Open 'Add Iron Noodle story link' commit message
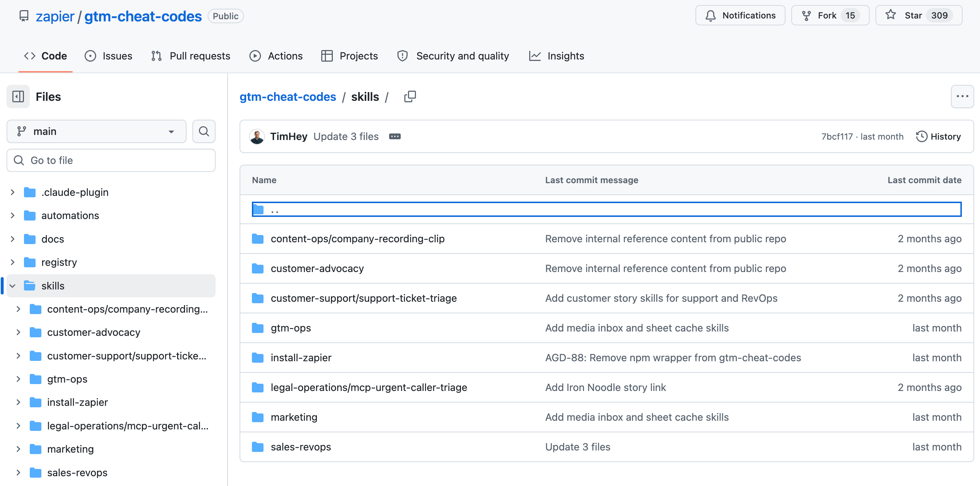 (x=605, y=387)
